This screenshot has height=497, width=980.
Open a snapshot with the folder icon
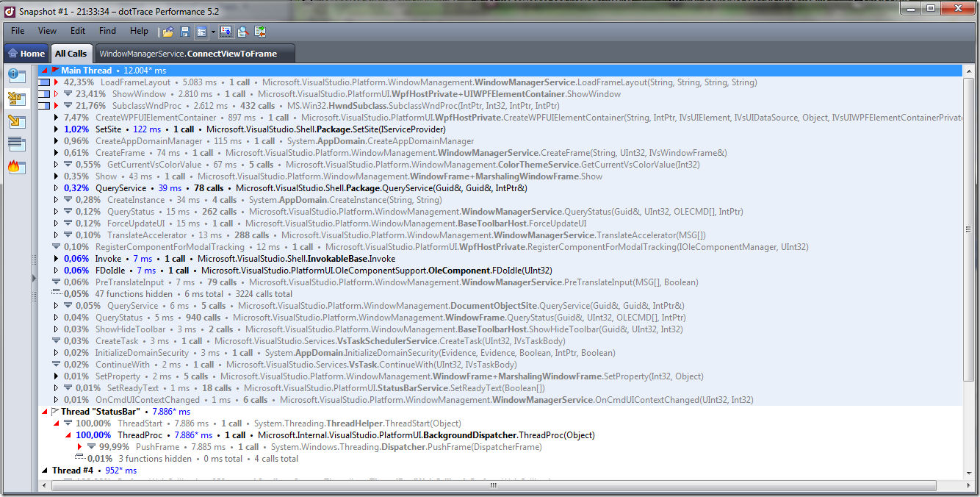coord(168,32)
